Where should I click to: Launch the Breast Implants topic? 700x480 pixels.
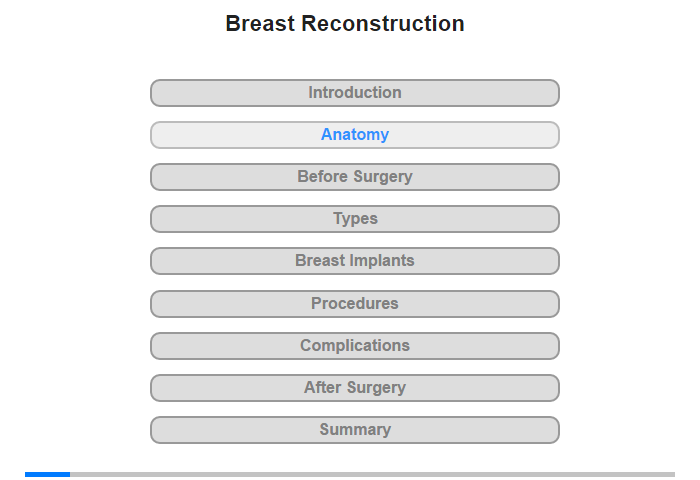(x=354, y=261)
